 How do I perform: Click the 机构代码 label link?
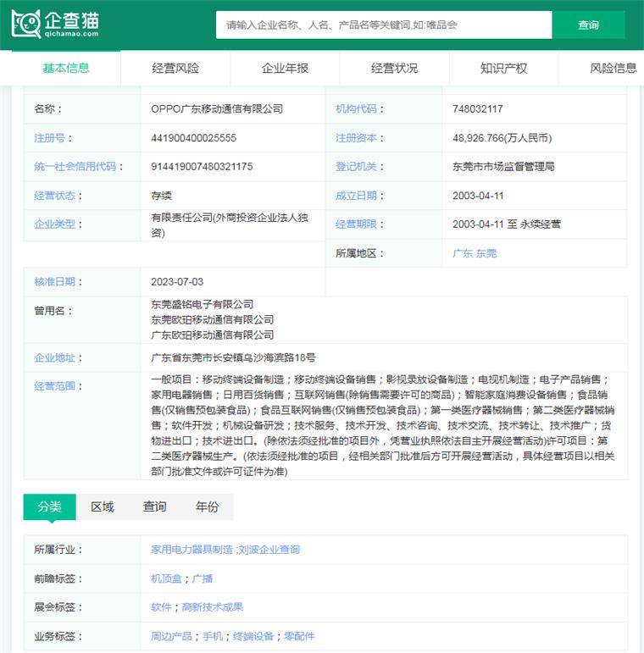click(x=356, y=109)
